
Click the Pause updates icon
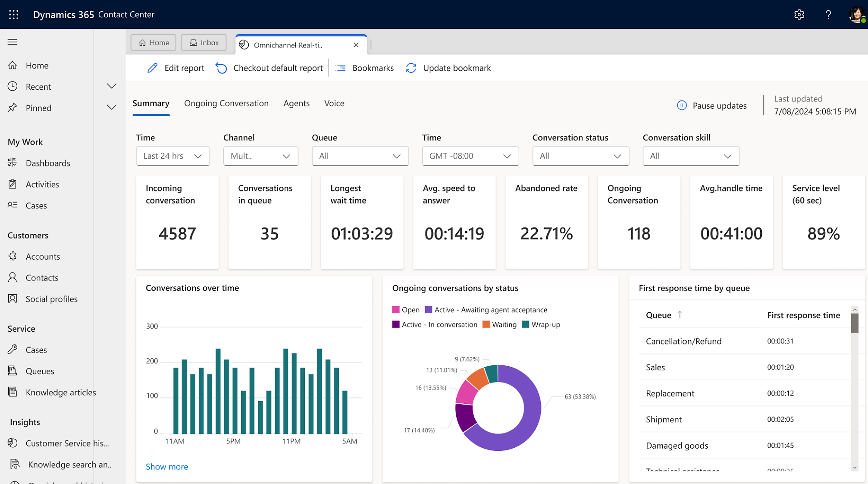pos(682,105)
